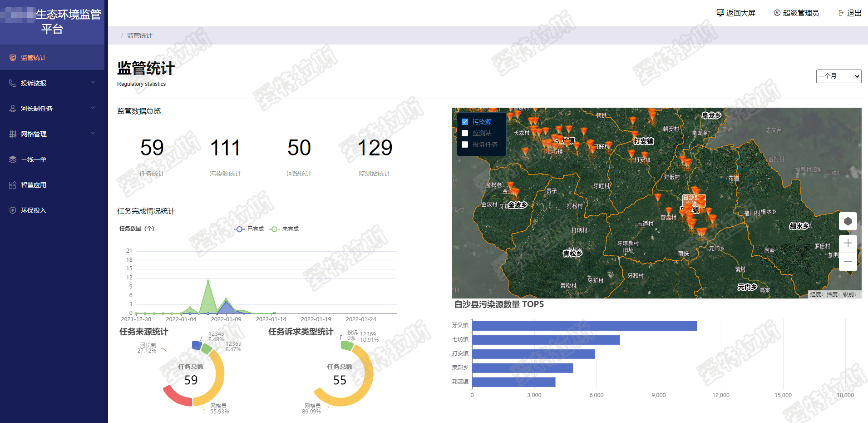Click the 三线一单 layers icon
The image size is (868, 423).
(13, 159)
